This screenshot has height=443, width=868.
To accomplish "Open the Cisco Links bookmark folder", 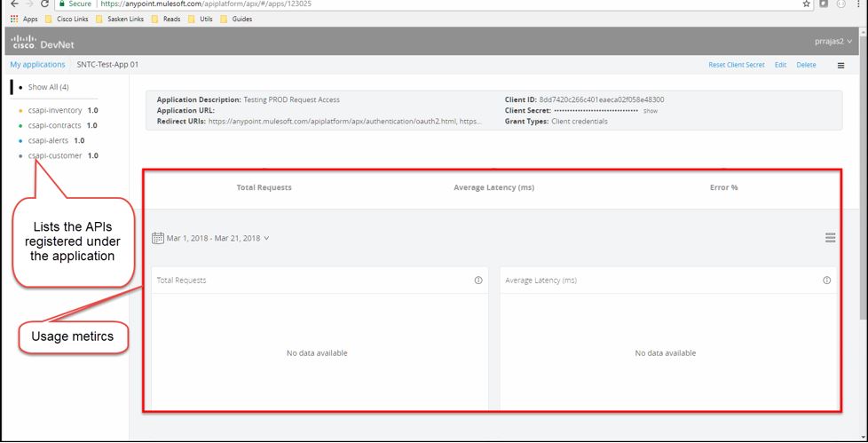I will [x=67, y=19].
